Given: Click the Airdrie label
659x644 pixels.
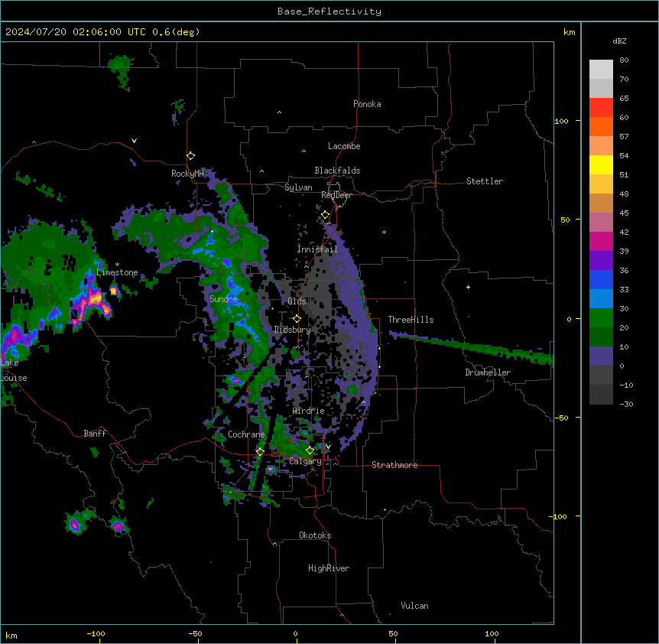Looking at the screenshot, I should coord(309,411).
